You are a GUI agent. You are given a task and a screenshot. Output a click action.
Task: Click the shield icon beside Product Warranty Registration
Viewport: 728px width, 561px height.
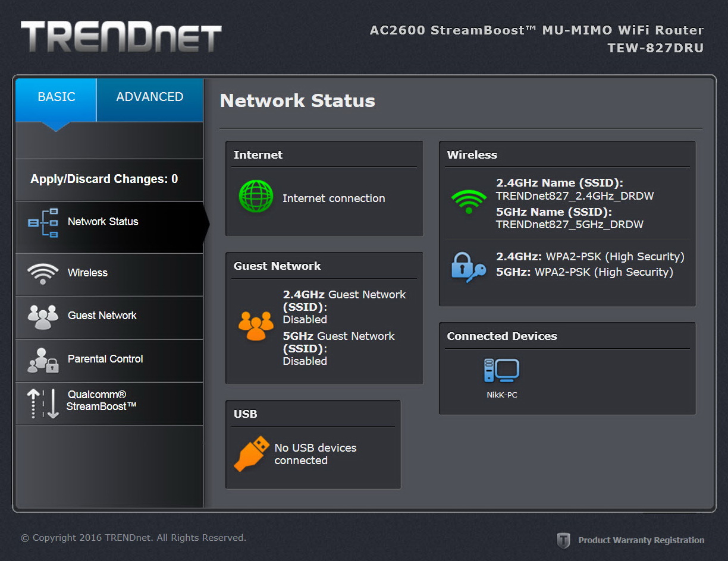(563, 540)
